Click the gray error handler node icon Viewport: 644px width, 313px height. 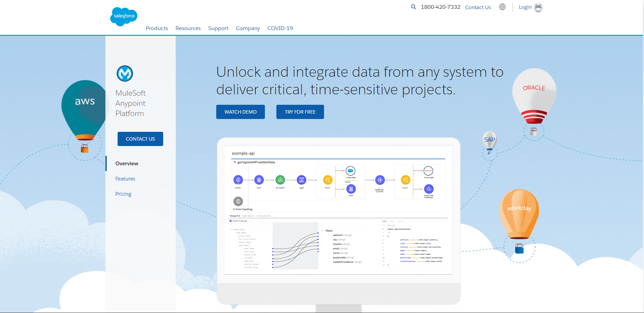238,201
